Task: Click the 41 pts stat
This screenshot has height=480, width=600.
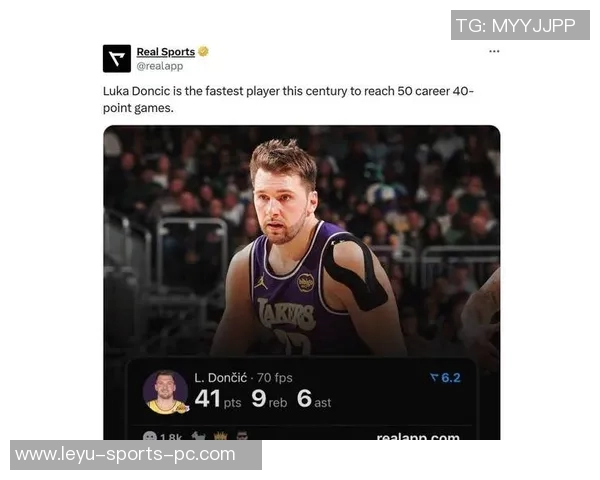Action: click(x=218, y=398)
